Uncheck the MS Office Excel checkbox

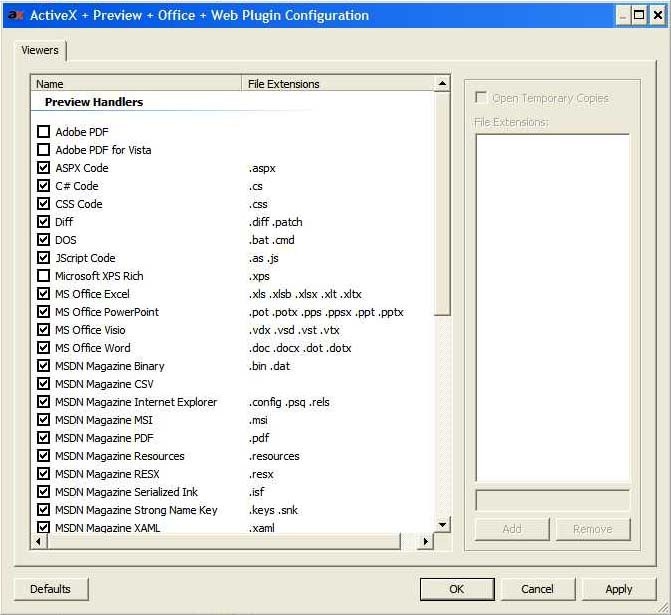(x=43, y=294)
